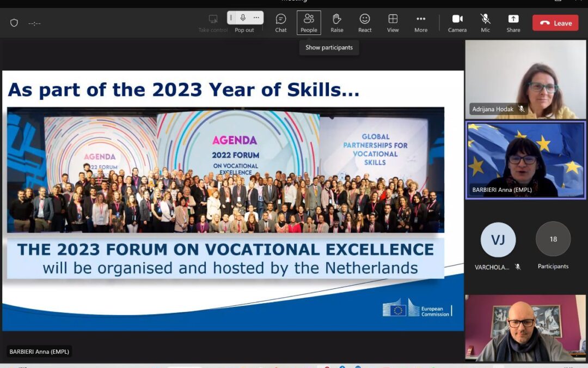Click VARCHOLA's VJ avatar circle

click(498, 239)
